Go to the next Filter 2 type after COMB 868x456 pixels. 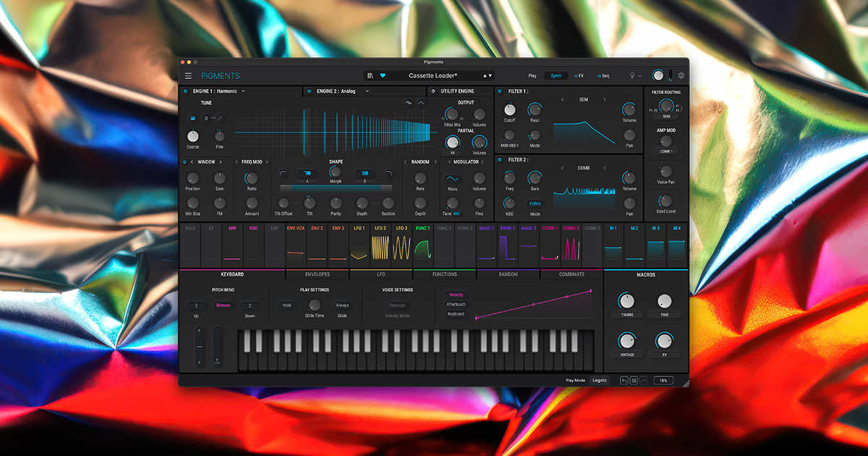(605, 168)
